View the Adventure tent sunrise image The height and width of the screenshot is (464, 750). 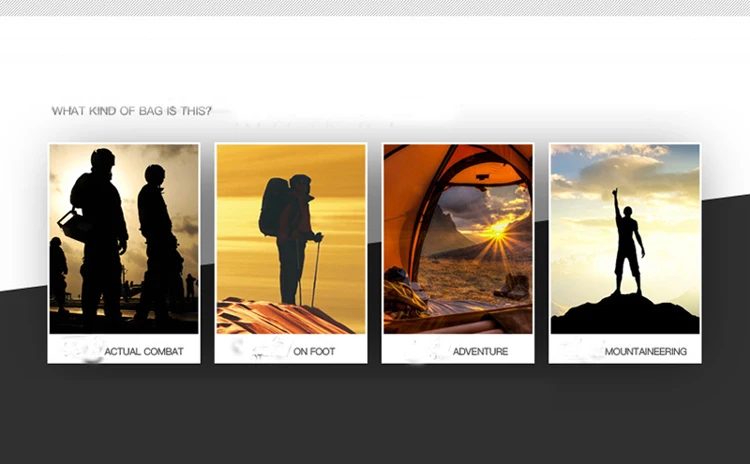(x=458, y=239)
